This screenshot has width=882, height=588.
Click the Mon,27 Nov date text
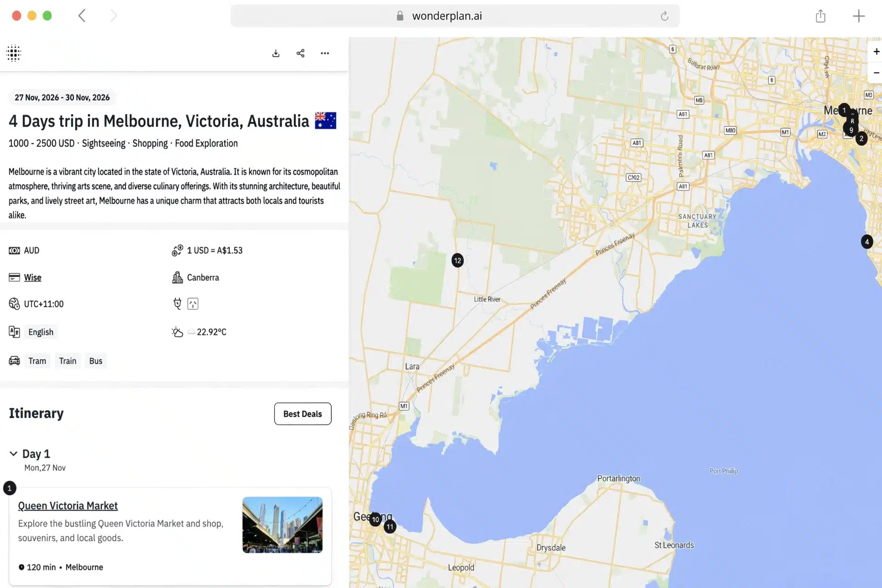pos(45,468)
